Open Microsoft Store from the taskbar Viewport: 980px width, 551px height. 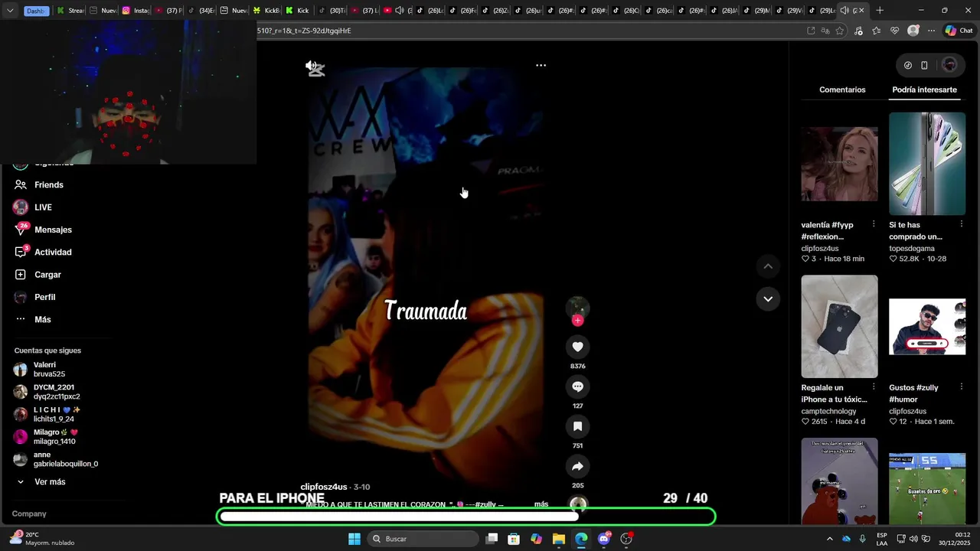[514, 539]
